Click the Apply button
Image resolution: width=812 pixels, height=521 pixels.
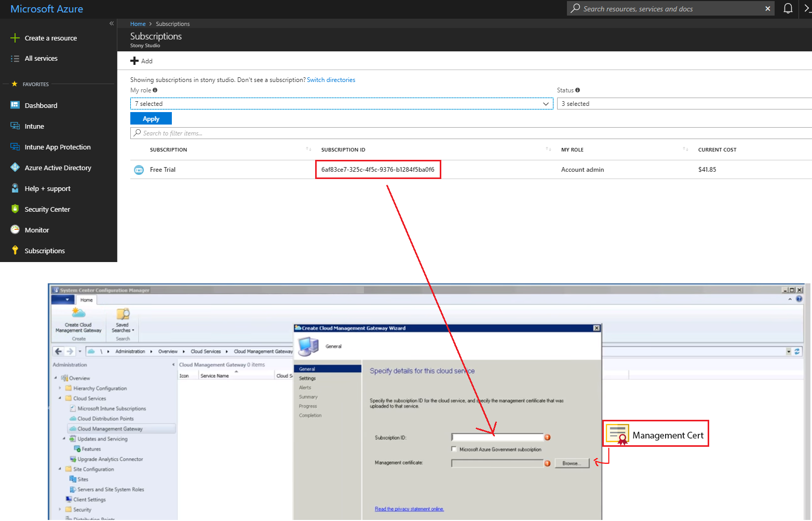(x=151, y=119)
